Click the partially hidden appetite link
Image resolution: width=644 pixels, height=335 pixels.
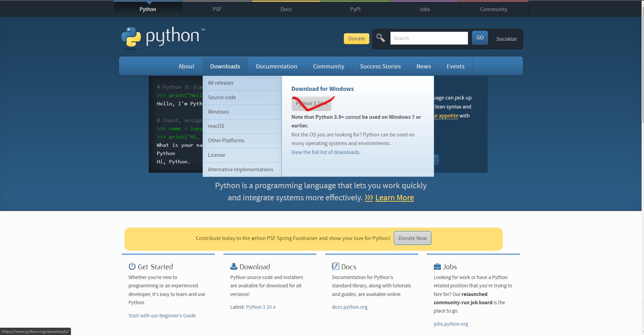[x=446, y=116]
